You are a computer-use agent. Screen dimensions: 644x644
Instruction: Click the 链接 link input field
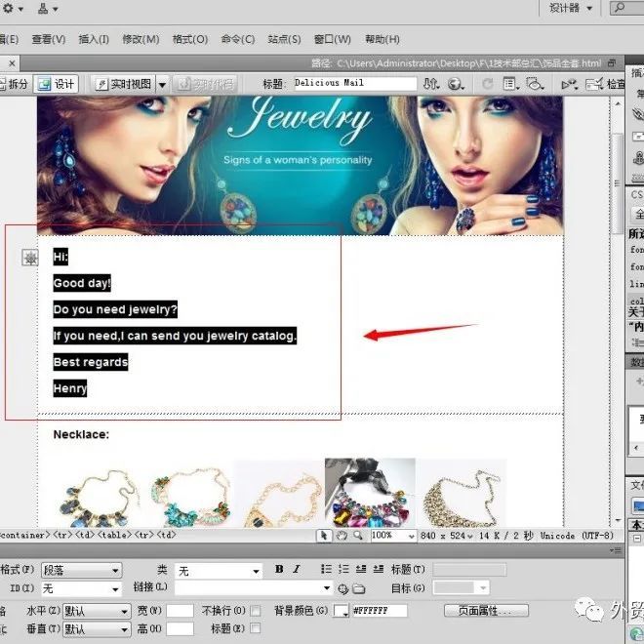[249, 587]
